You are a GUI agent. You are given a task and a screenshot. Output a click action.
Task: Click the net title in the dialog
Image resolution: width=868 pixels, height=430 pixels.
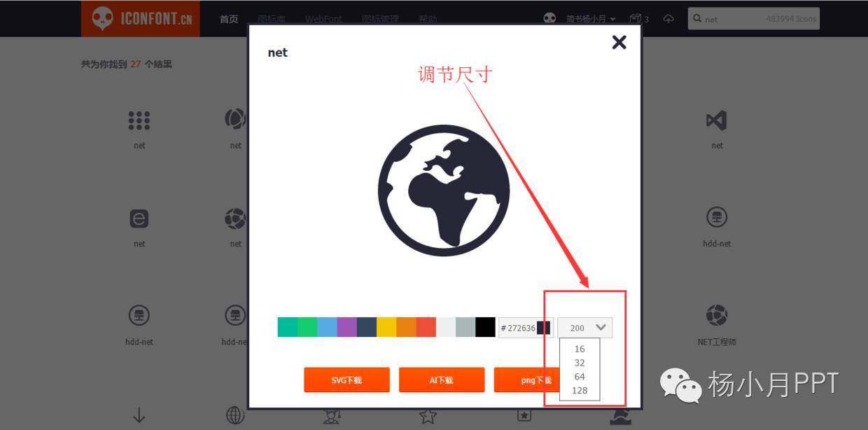(x=277, y=53)
